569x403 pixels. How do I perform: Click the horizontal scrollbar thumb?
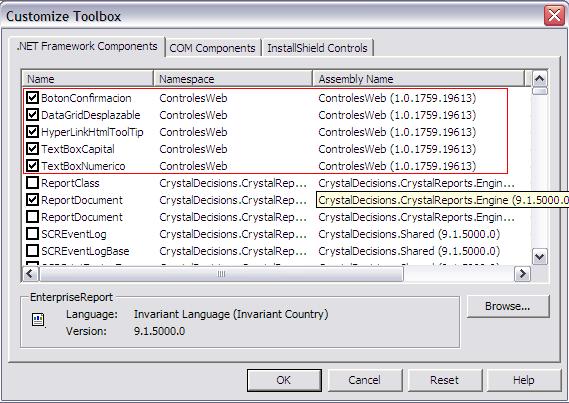(221, 274)
